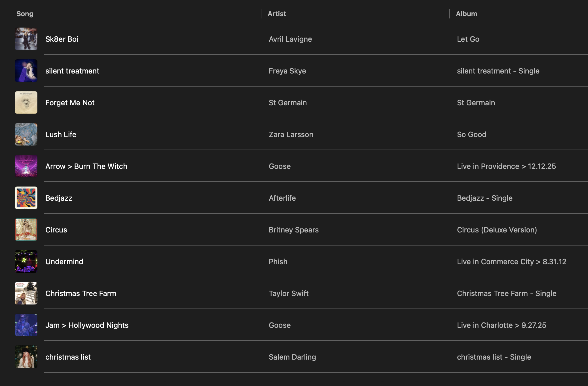
Task: Click the Undermind concert artwork
Action: pyautogui.click(x=26, y=261)
